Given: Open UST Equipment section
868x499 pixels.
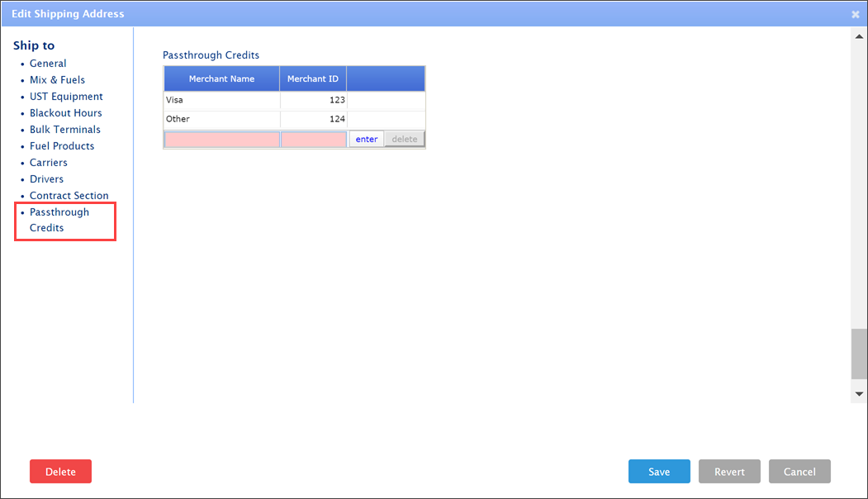Looking at the screenshot, I should coord(66,97).
